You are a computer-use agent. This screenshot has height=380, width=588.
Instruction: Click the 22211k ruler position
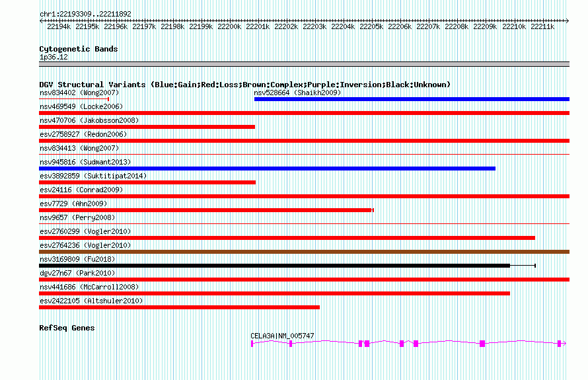[x=542, y=26]
